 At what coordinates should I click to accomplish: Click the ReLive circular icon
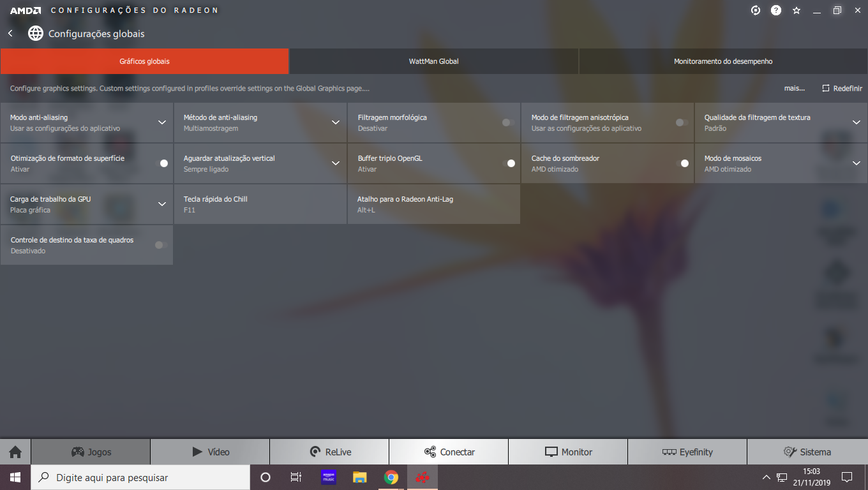(315, 452)
